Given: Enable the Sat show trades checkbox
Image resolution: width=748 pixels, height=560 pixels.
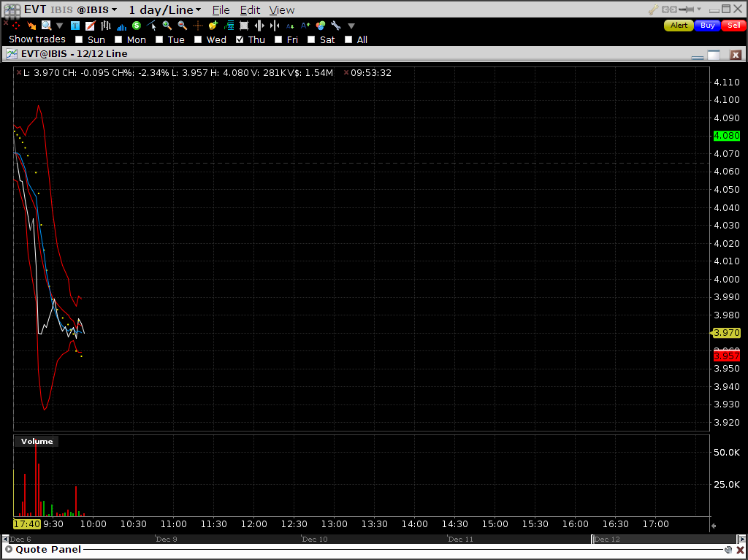Looking at the screenshot, I should 311,39.
